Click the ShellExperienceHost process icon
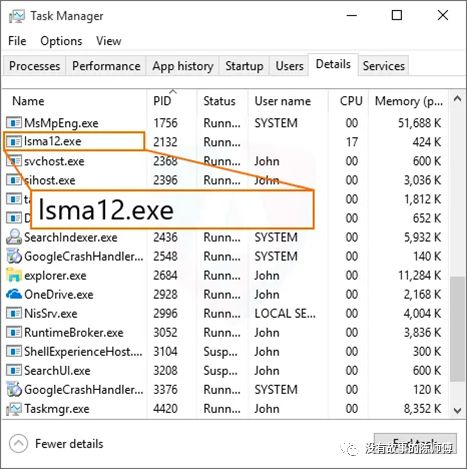Screen dimensions: 467x469 [x=14, y=351]
